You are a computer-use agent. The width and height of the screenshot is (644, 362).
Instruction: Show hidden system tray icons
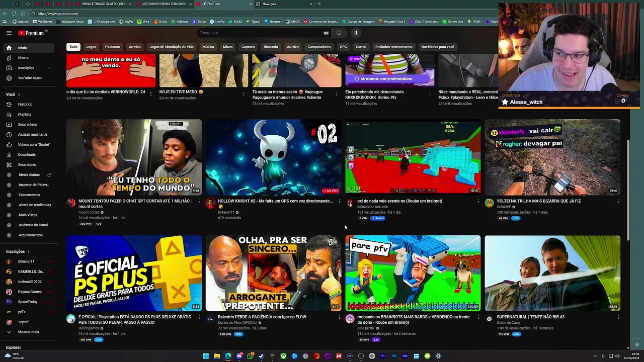pos(595,356)
